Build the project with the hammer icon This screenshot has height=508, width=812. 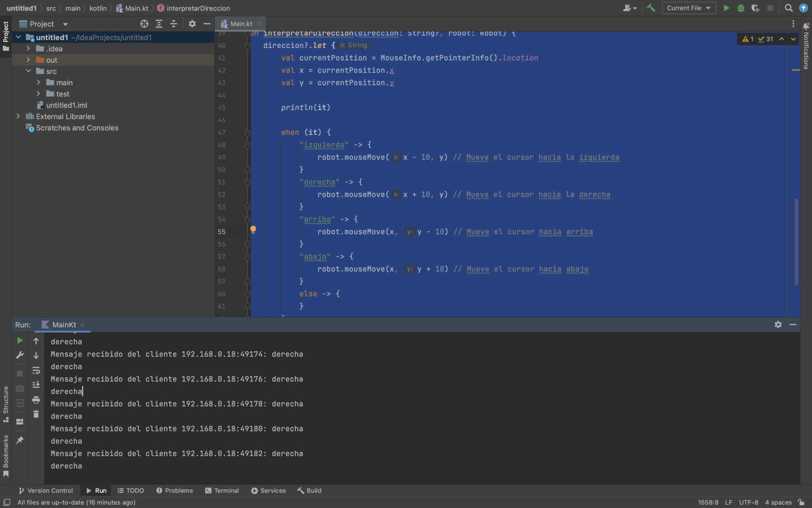(x=651, y=8)
